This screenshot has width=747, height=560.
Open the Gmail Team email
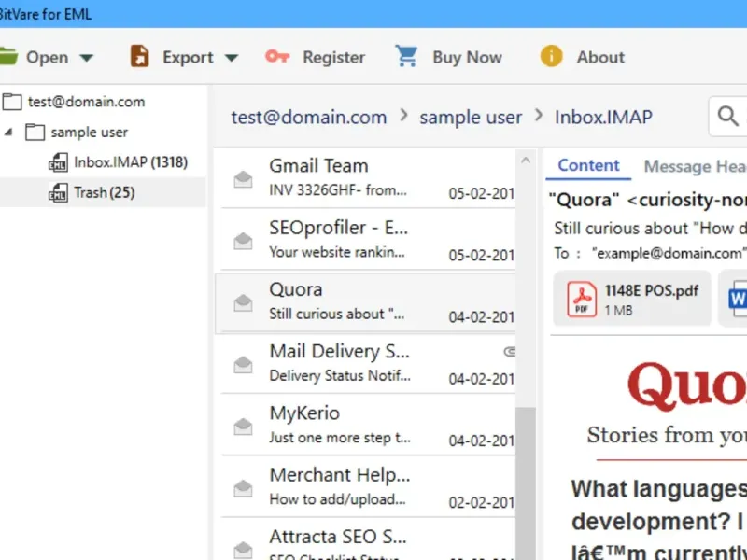(367, 177)
